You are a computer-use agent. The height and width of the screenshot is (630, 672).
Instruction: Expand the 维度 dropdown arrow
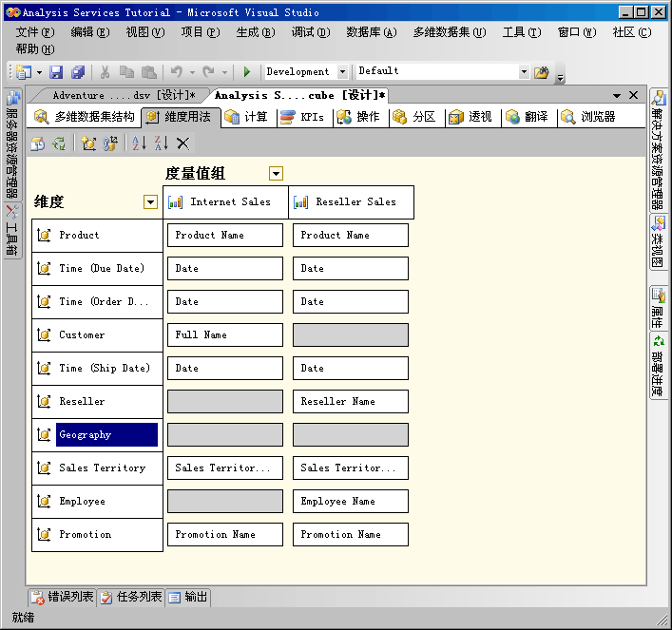[150, 201]
